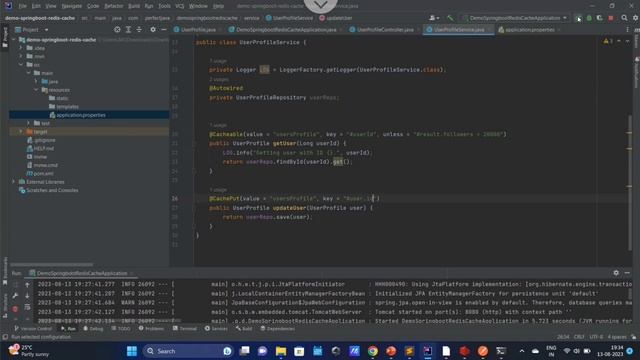Click the Up stack trace arrow in console
The width and height of the screenshot is (640, 360).
coord(27,285)
